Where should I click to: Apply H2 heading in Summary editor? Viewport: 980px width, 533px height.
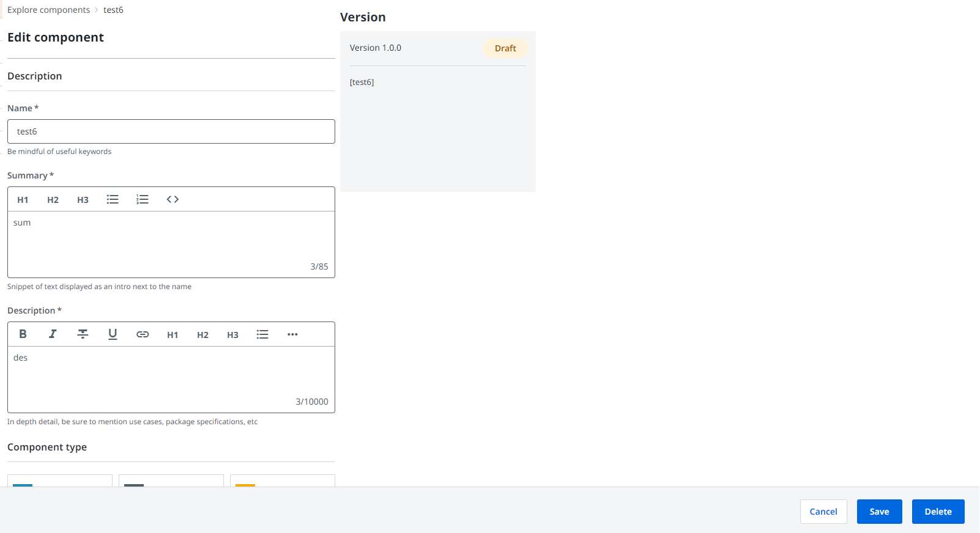[x=53, y=200]
